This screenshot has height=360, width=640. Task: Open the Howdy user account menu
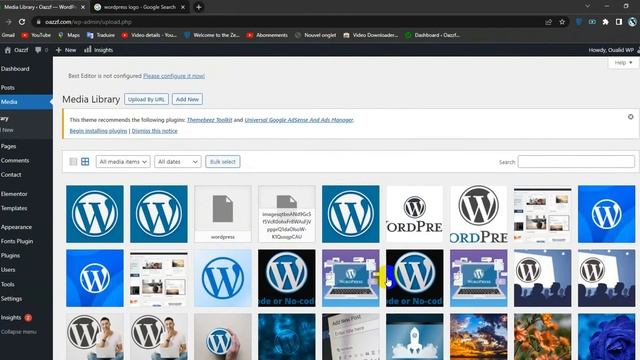(x=613, y=50)
